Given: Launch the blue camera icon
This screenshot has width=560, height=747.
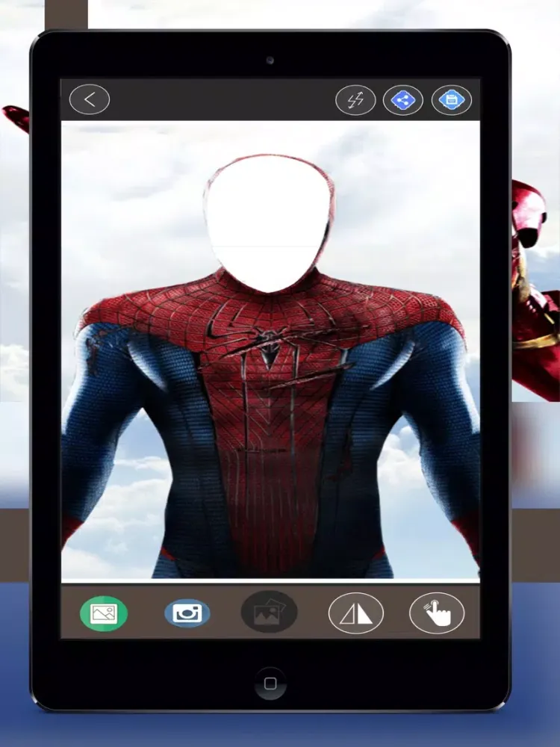Looking at the screenshot, I should (x=187, y=613).
